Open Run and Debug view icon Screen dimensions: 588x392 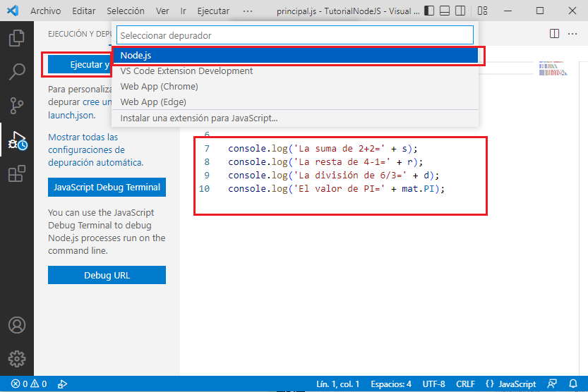18,140
